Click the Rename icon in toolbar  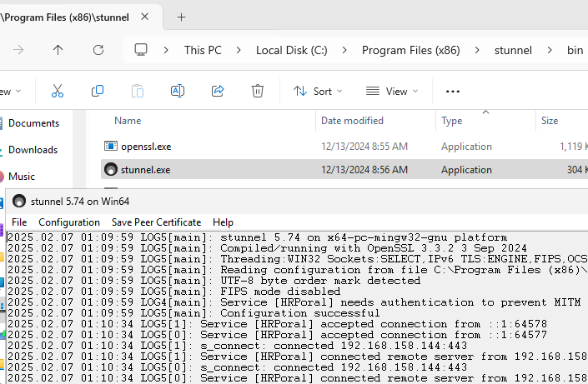click(x=177, y=91)
